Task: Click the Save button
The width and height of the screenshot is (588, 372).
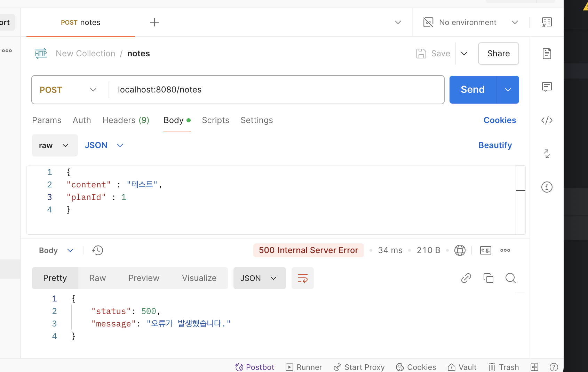Action: click(434, 54)
